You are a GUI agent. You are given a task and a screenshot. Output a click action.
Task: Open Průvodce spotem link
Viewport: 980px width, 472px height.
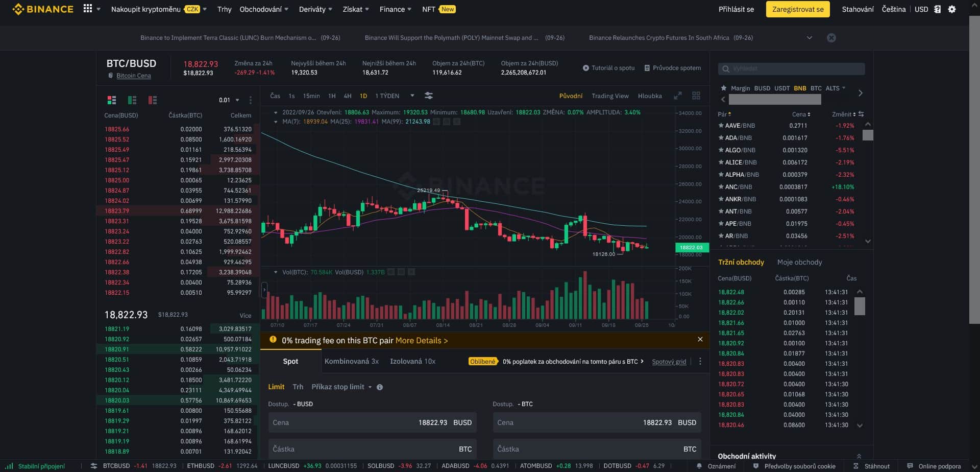[x=672, y=68]
